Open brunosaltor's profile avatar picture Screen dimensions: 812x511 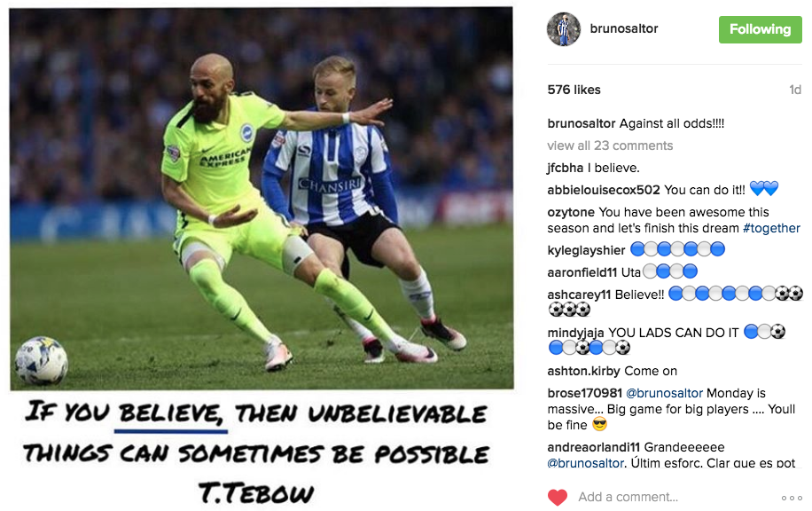564,29
